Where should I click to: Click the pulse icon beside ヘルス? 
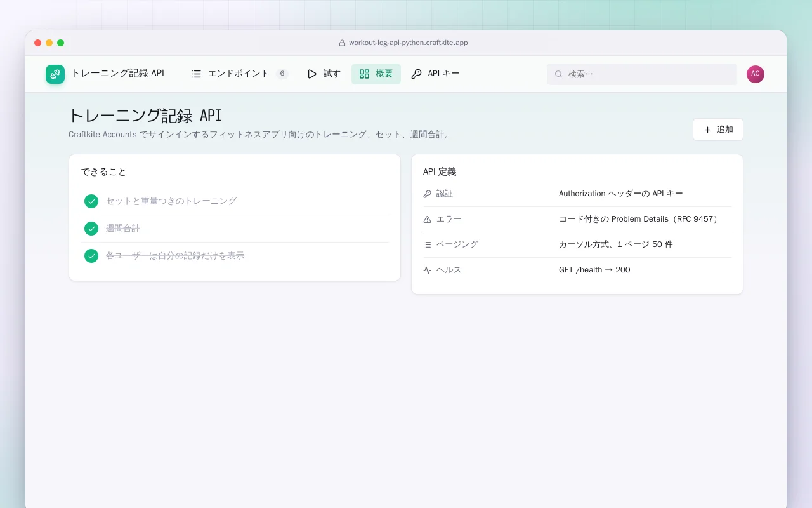pyautogui.click(x=427, y=270)
